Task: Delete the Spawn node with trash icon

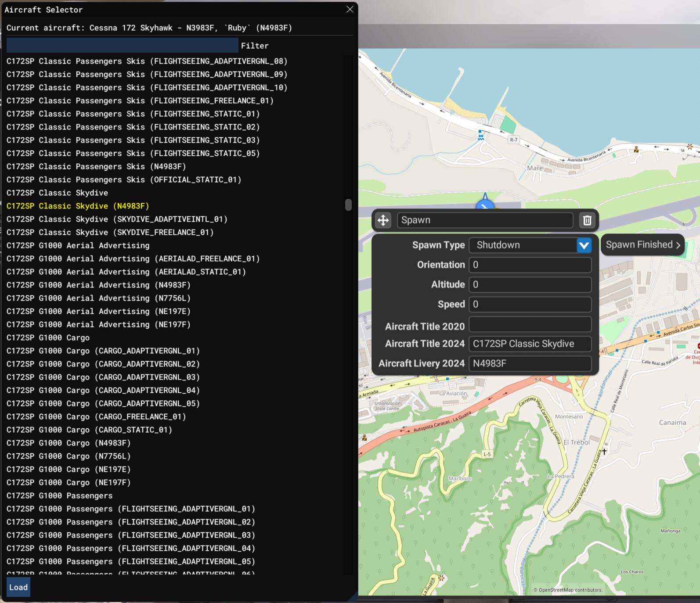Action: tap(587, 220)
